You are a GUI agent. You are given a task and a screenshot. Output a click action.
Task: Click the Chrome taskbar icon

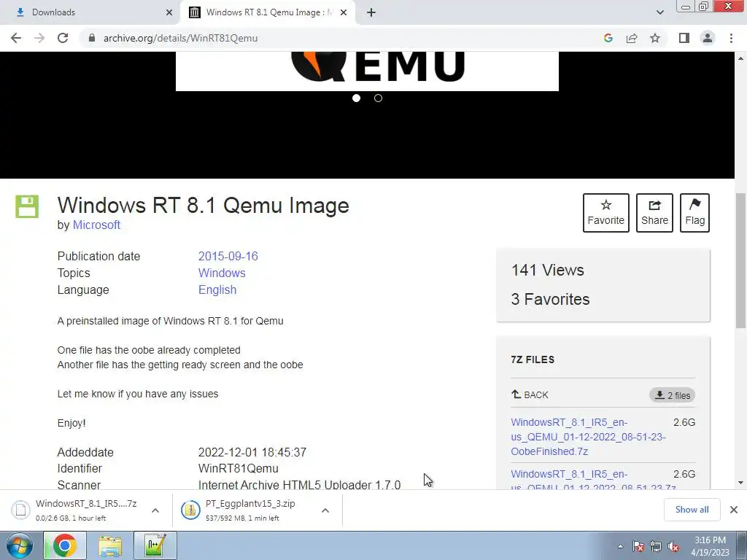(65, 545)
